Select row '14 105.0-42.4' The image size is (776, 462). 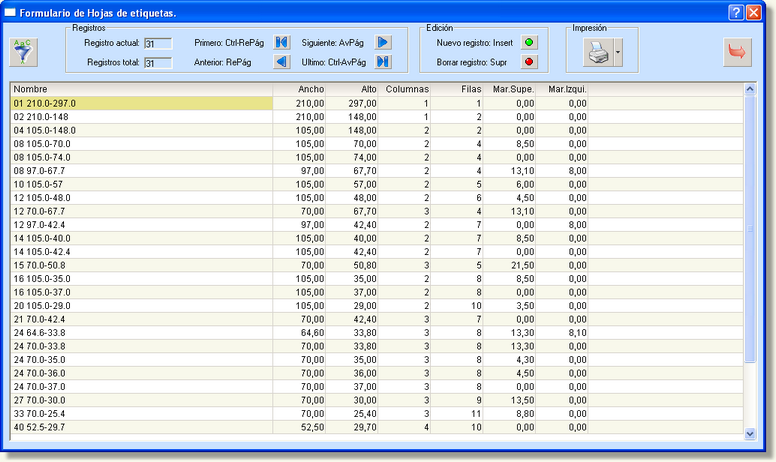(x=377, y=252)
